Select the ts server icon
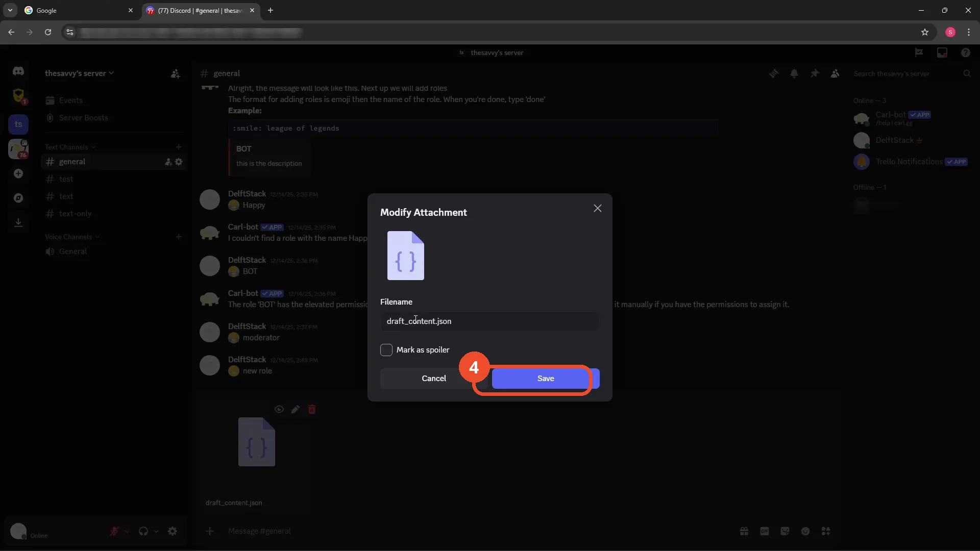The width and height of the screenshot is (980, 551). tap(18, 124)
